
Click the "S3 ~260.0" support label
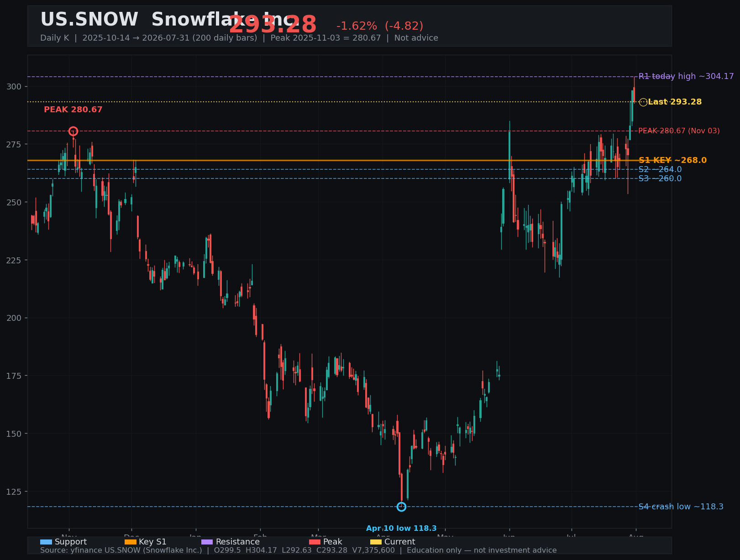(x=660, y=178)
